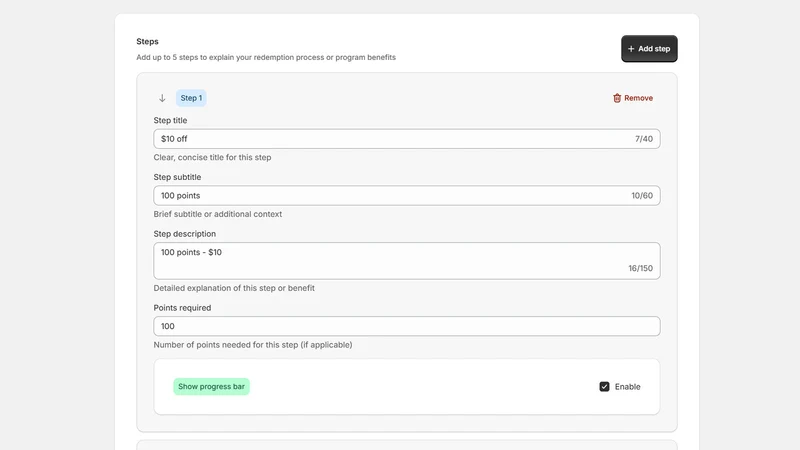The image size is (800, 450).
Task: Click 'Number of points needed' hint text
Action: [253, 345]
